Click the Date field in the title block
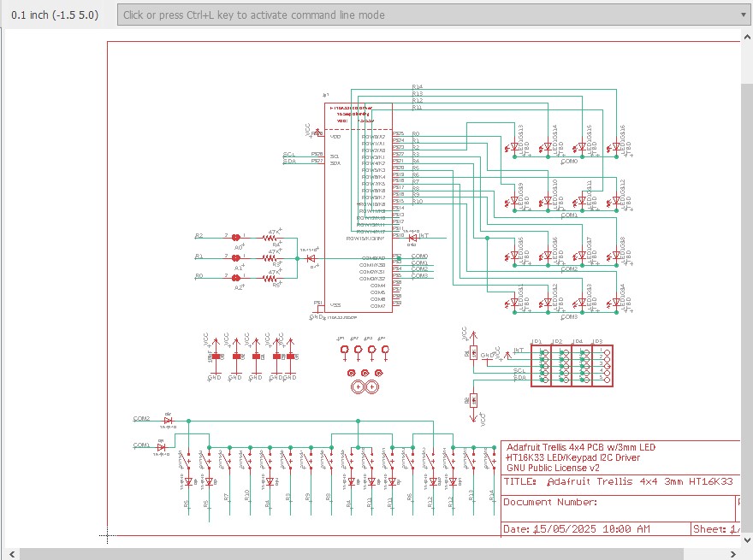The image size is (753, 560). click(x=576, y=529)
